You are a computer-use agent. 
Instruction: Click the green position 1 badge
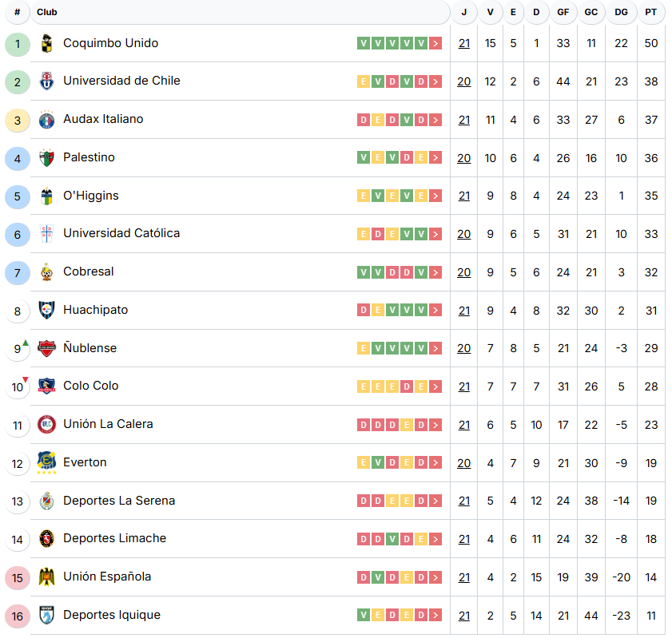[x=18, y=43]
